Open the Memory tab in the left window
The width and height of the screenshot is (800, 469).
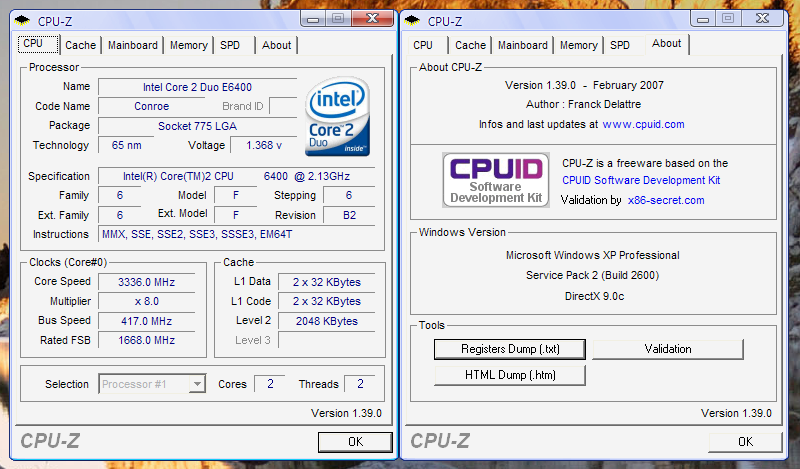[189, 45]
